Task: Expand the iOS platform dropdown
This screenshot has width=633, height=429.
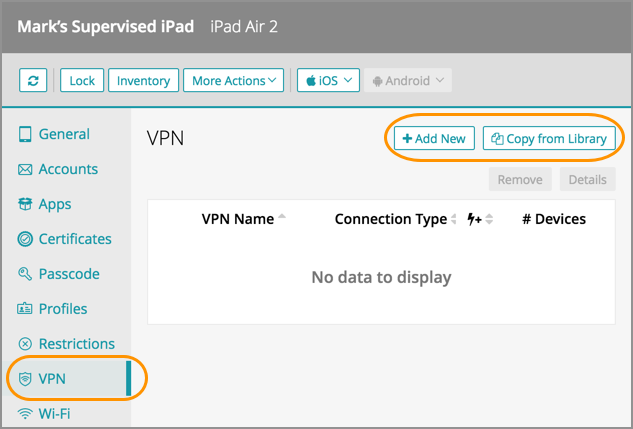Action: [328, 81]
